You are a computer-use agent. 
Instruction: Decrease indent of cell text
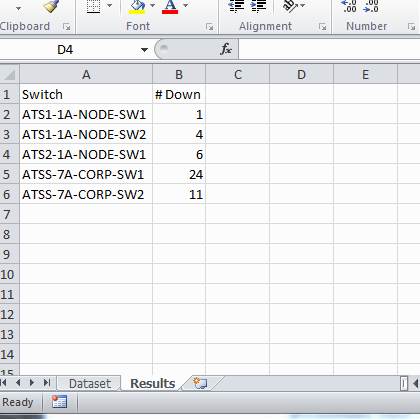tap(236, 6)
